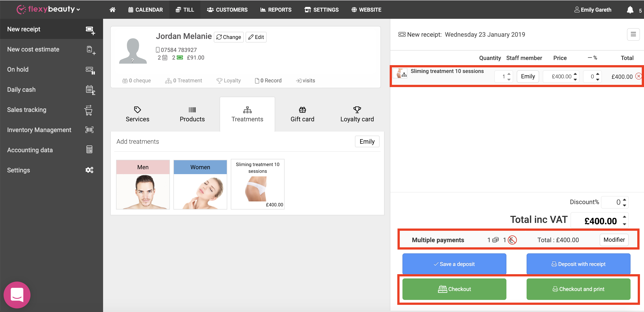Open the TILL menu
This screenshot has height=312, width=644.
(x=185, y=9)
